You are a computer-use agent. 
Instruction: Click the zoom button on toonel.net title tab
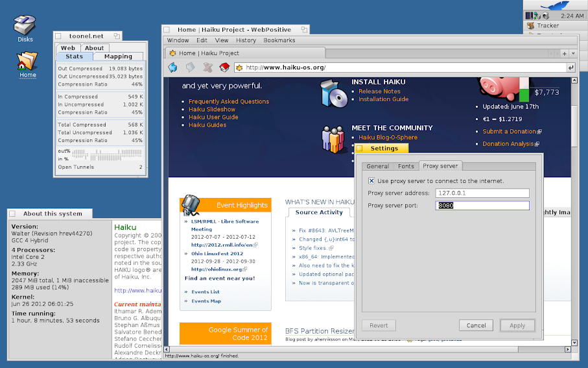point(117,36)
